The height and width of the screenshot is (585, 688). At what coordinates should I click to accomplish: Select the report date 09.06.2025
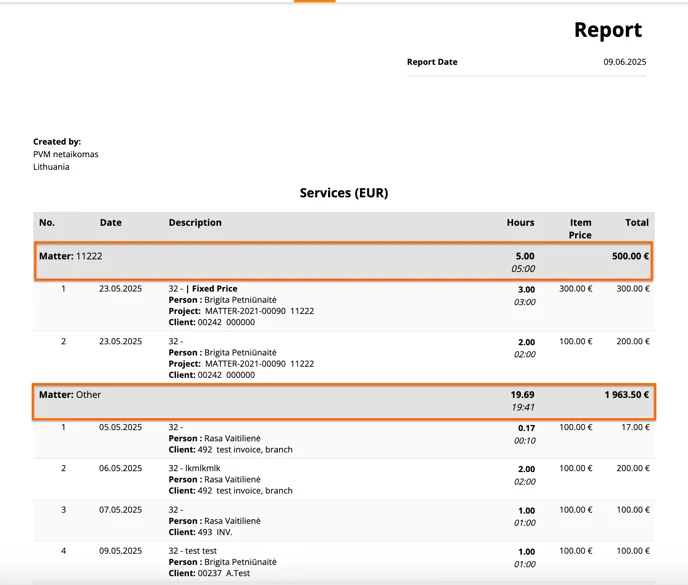[624, 62]
